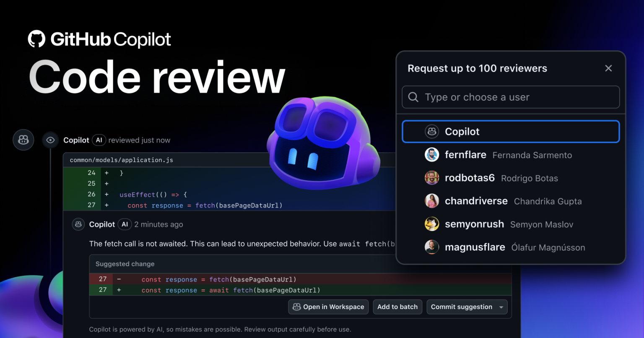Viewport: 644px width, 338px height.
Task: Click the Copilot robot icon in the left sidebar
Action: (x=23, y=140)
